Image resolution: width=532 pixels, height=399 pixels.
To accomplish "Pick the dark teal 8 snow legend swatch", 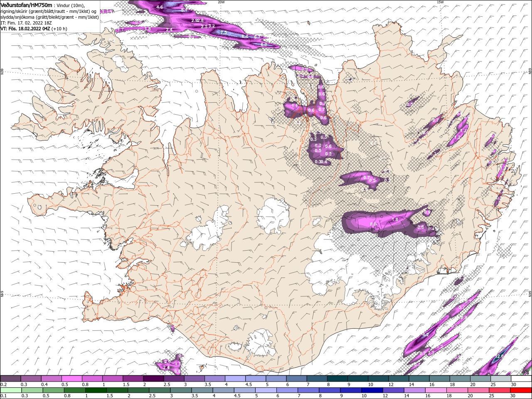I will coord(337,379).
